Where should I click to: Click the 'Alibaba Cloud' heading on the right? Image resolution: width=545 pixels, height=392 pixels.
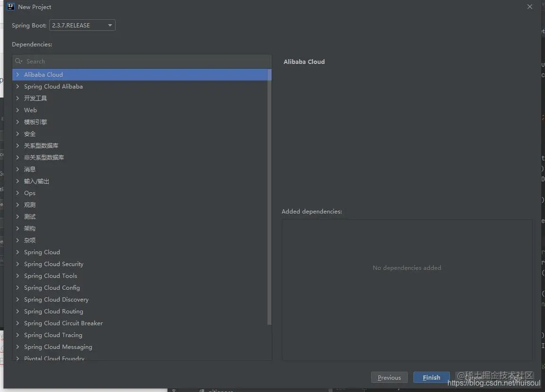[x=304, y=62]
